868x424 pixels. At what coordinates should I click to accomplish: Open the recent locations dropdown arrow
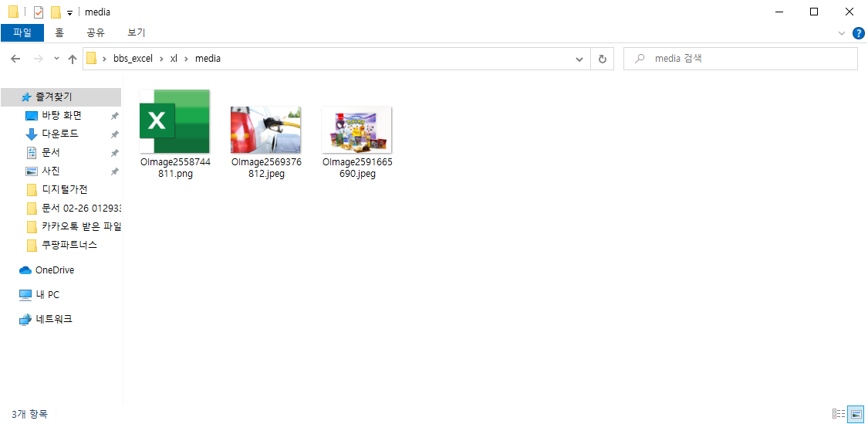(56, 59)
